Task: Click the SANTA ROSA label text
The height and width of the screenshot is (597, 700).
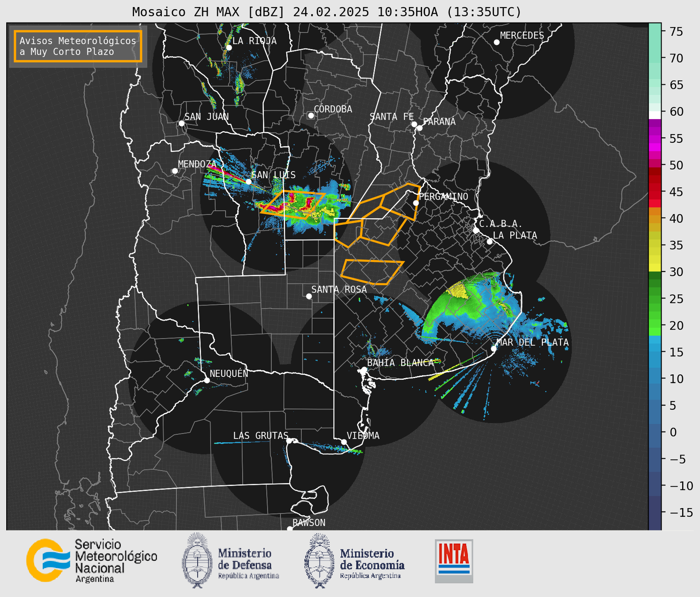Action: click(x=339, y=289)
